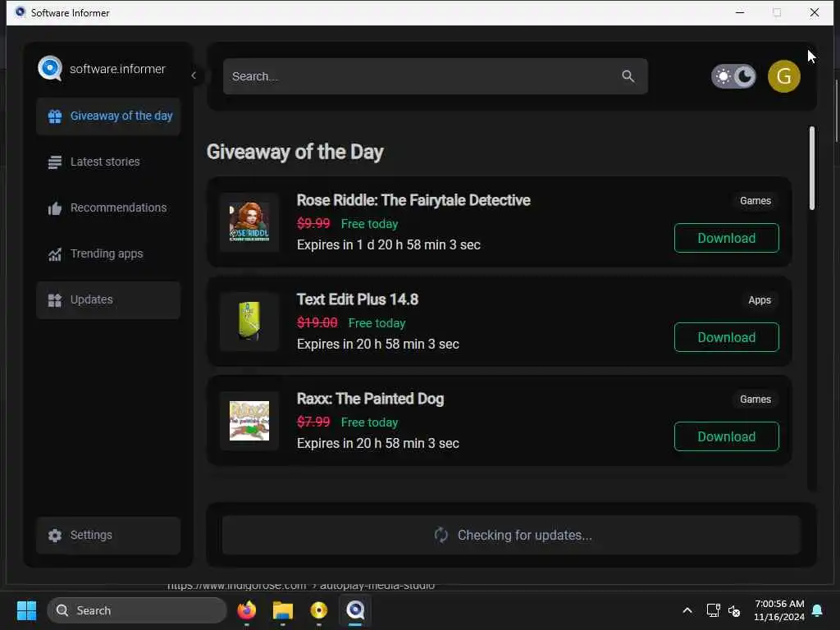Click the gift icon in Giveaway of the day
Viewport: 840px width, 630px height.
point(55,116)
